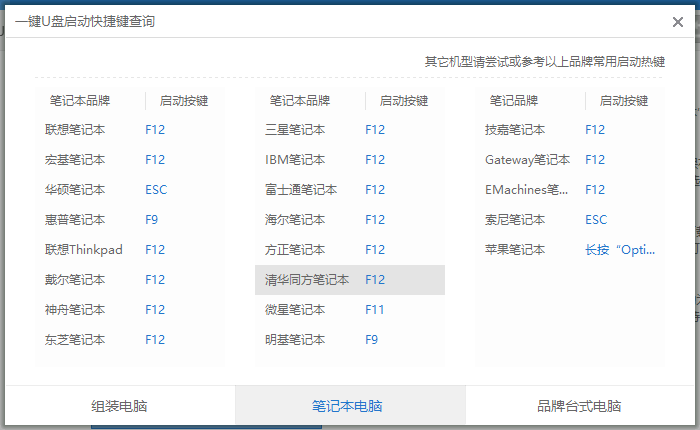700x430 pixels.
Task: Select the 笔记本电脑 tab
Action: point(347,407)
